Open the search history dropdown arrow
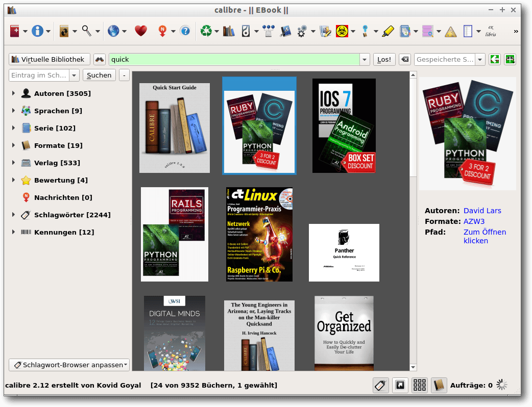 point(365,59)
